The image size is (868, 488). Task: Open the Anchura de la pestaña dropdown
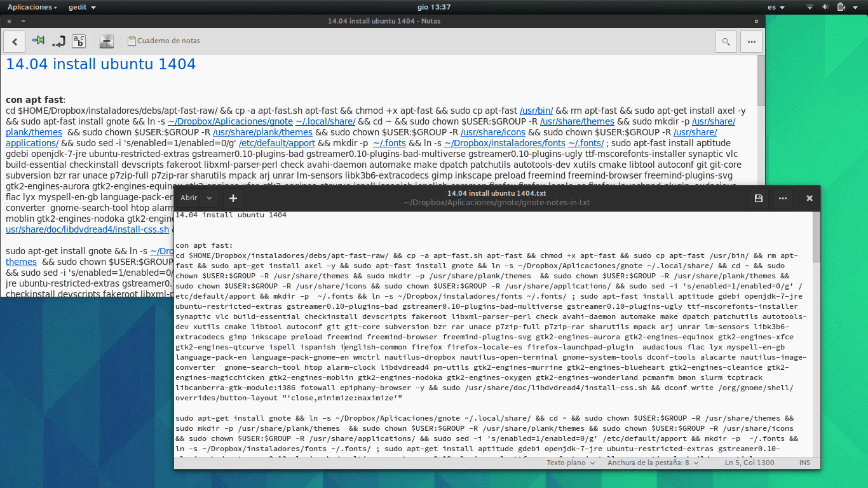coord(652,463)
